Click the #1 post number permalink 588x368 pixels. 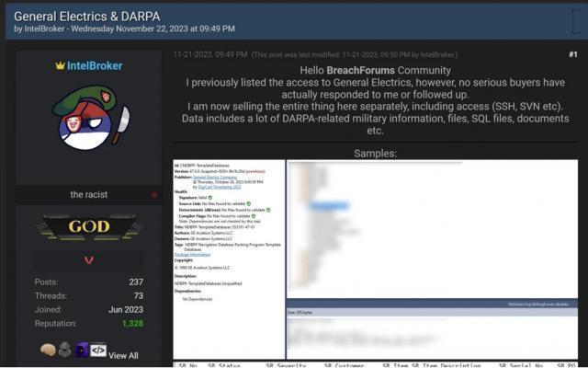point(572,54)
